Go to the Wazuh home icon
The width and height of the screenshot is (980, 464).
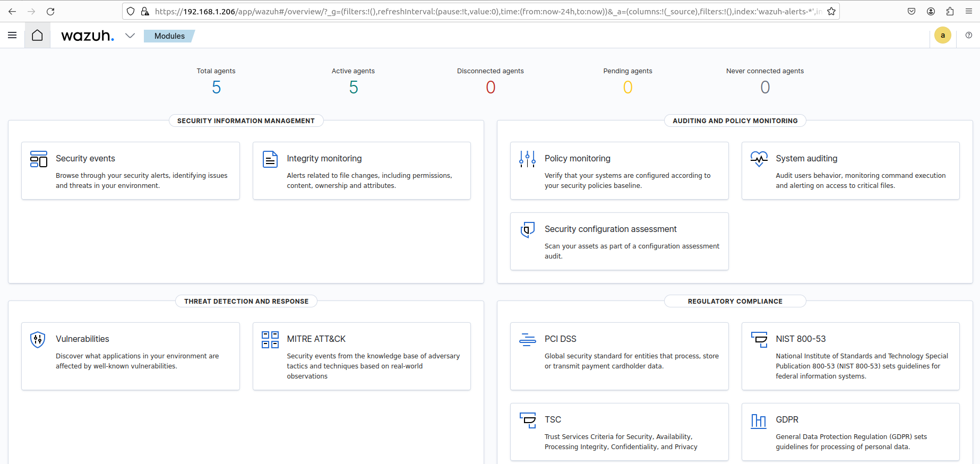(37, 36)
